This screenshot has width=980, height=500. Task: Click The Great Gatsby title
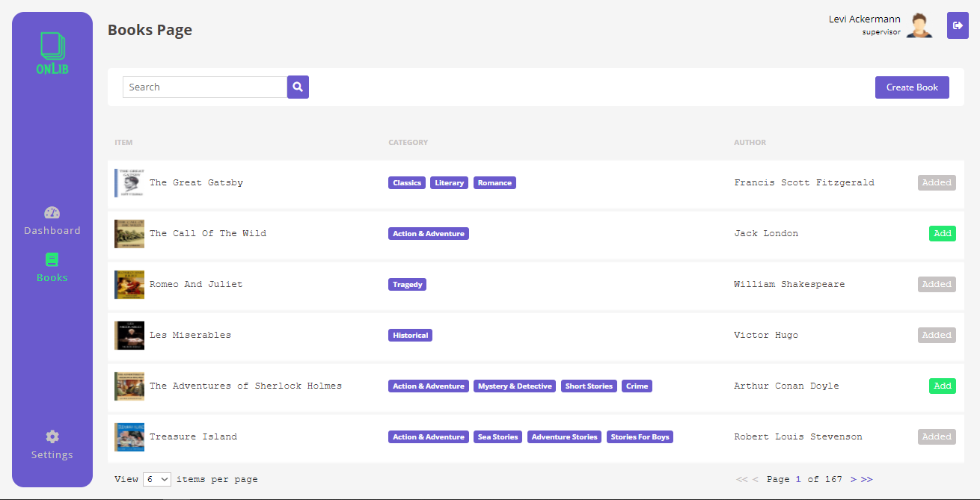tap(196, 182)
